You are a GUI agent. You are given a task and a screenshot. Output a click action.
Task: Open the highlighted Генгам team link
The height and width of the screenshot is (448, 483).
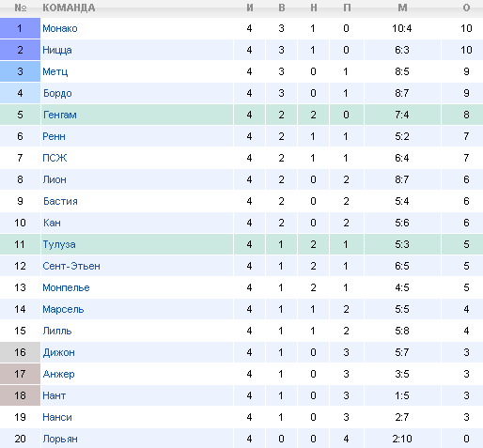[60, 115]
